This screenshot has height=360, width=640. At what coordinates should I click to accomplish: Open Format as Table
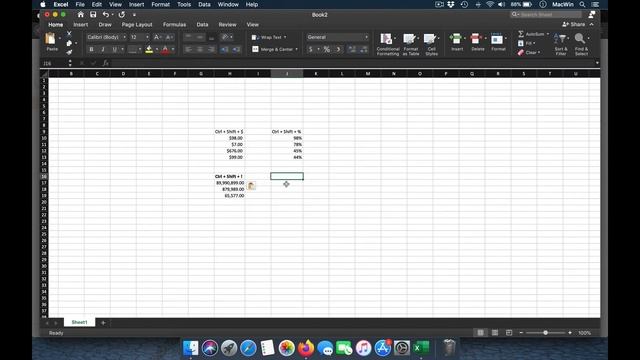(410, 44)
